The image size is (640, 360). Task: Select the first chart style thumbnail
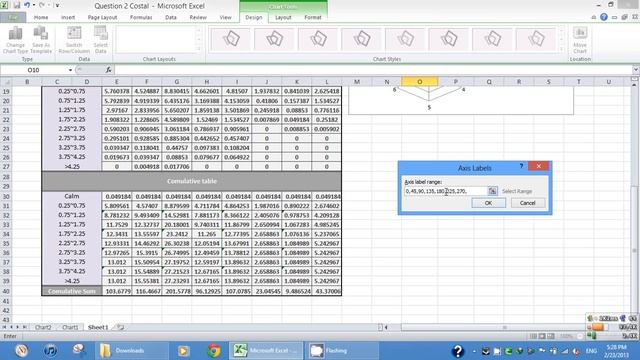point(231,39)
